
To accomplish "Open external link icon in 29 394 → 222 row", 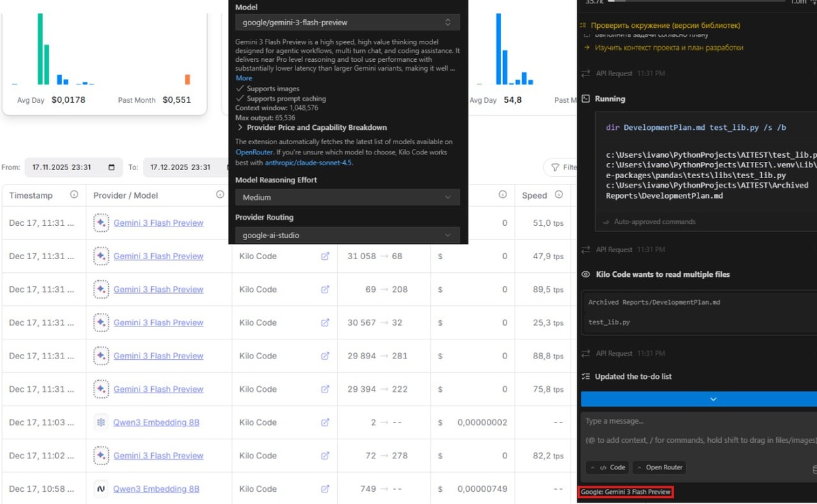I will (325, 390).
